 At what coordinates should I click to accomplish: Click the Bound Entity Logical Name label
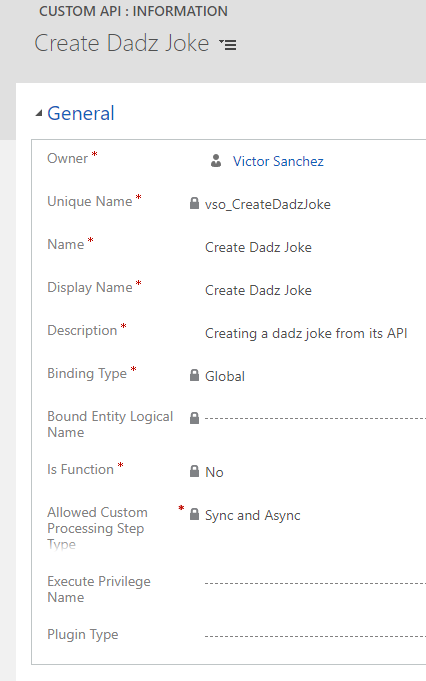[110, 424]
